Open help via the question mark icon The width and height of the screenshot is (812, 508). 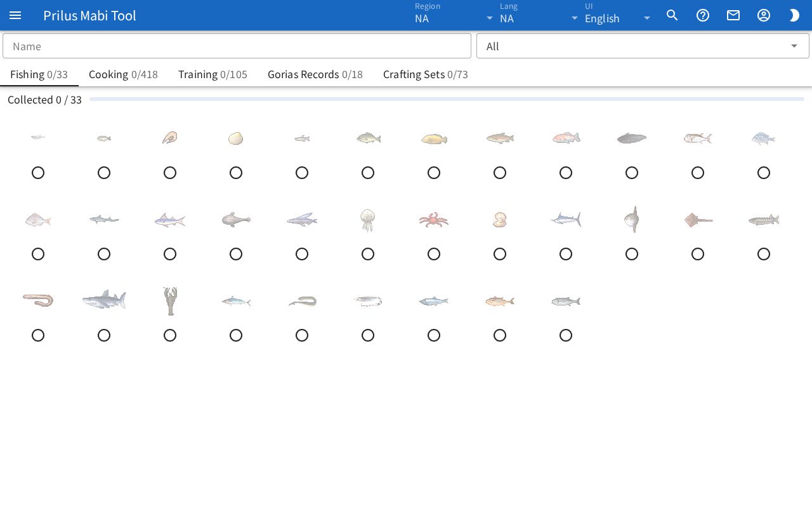point(703,15)
